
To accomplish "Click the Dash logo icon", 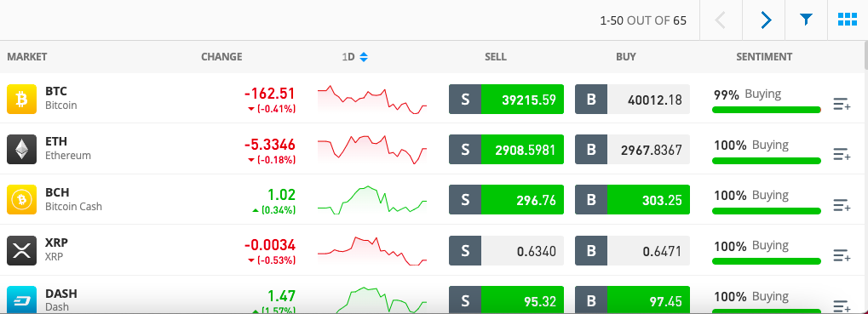I will click(21, 299).
